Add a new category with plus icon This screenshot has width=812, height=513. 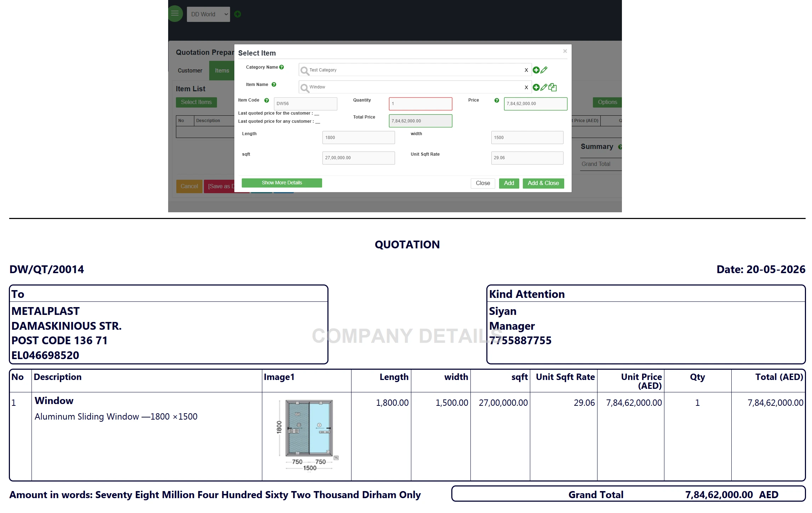(x=536, y=70)
